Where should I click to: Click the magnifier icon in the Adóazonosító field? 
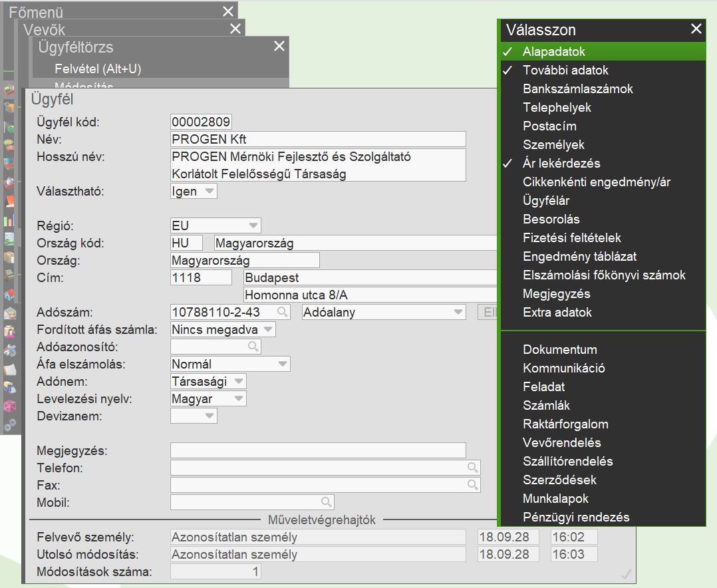253,347
